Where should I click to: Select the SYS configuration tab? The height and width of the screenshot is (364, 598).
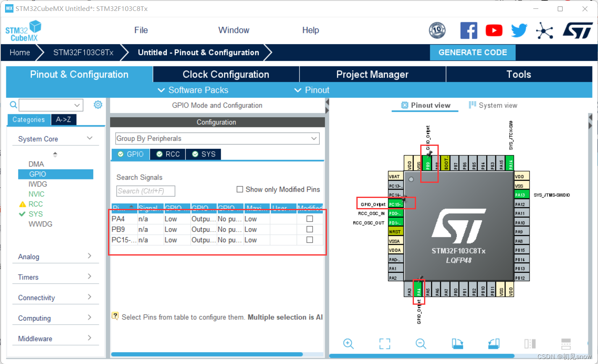tap(203, 154)
